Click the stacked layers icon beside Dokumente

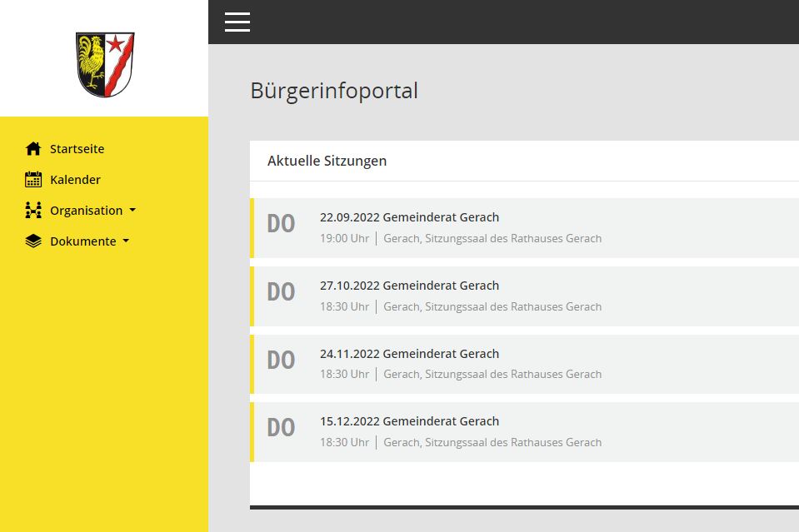click(x=33, y=241)
